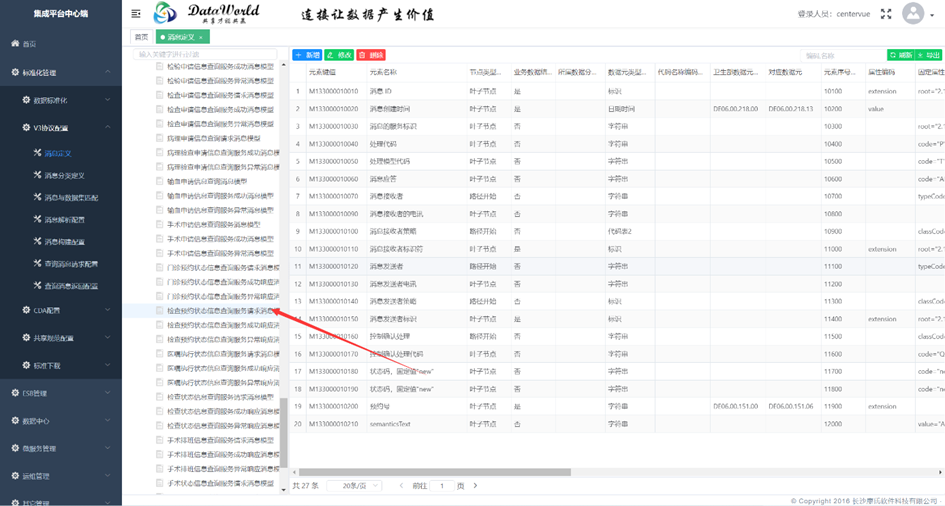Click the page number jump field

click(x=442, y=486)
